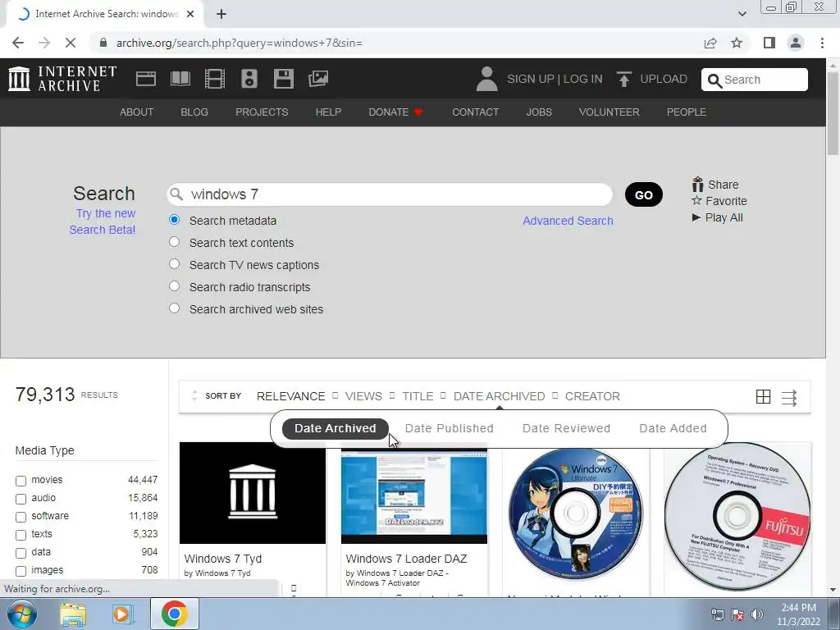The height and width of the screenshot is (630, 840).
Task: Go back with browser back arrow
Action: 18,43
